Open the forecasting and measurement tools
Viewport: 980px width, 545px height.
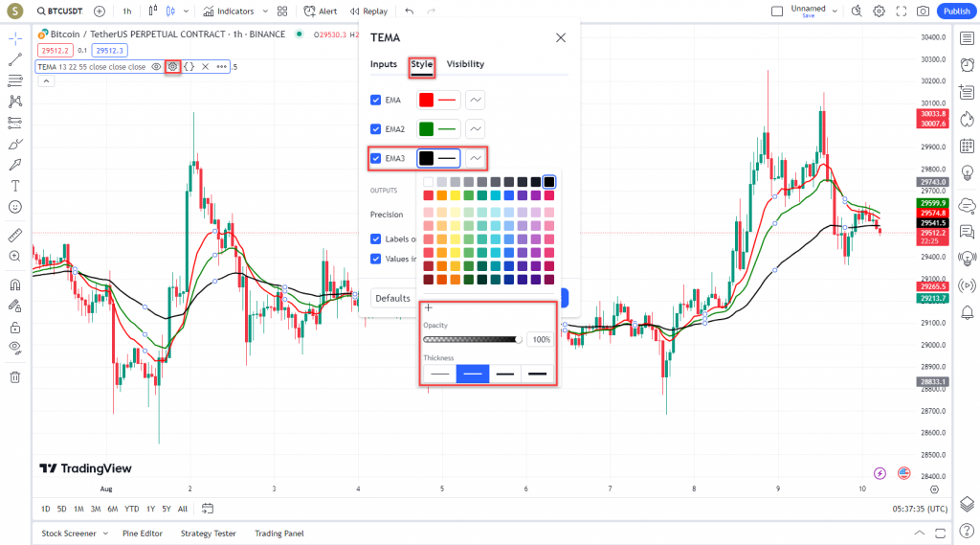click(x=15, y=123)
